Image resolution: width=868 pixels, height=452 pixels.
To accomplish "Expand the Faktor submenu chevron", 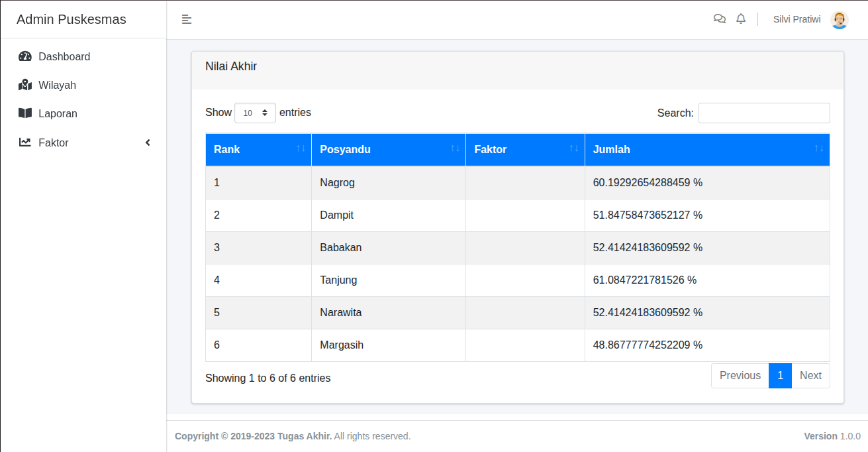I will (148, 142).
